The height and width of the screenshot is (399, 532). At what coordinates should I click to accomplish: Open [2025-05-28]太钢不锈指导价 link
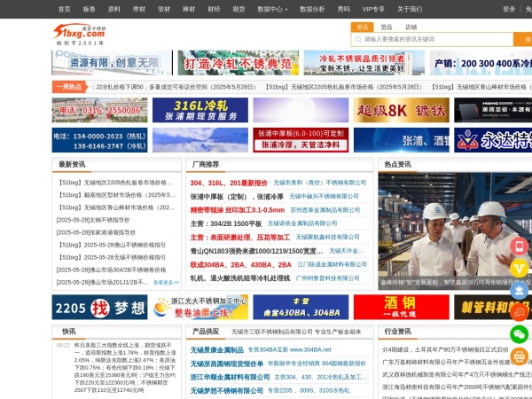pyautogui.click(x=93, y=220)
